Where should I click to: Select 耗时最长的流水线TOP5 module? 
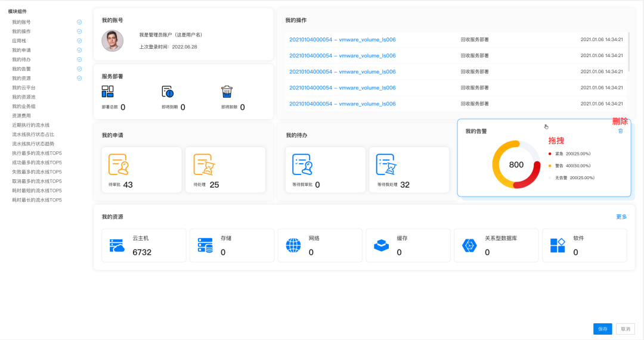37,200
